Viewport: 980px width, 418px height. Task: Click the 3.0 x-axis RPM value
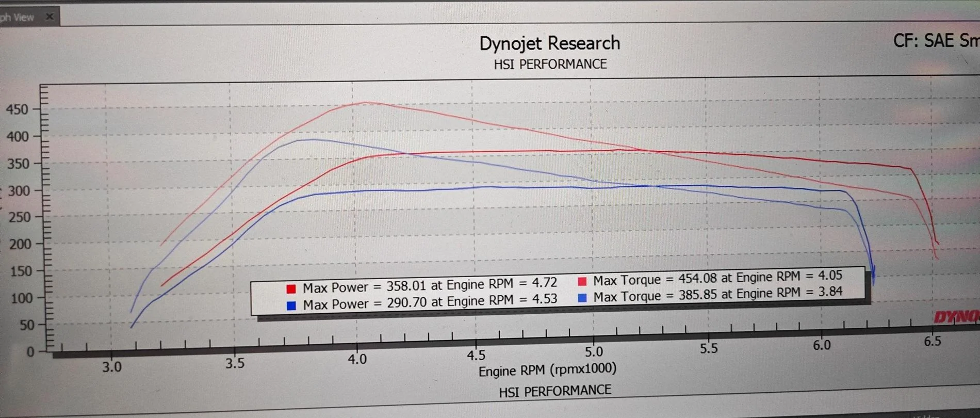[x=111, y=367]
